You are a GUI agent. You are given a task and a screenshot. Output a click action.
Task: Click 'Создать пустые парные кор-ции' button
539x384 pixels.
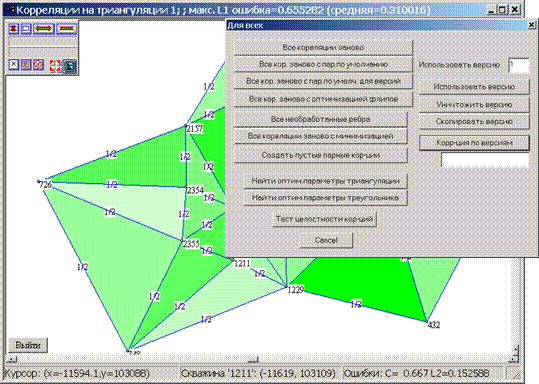pos(321,155)
